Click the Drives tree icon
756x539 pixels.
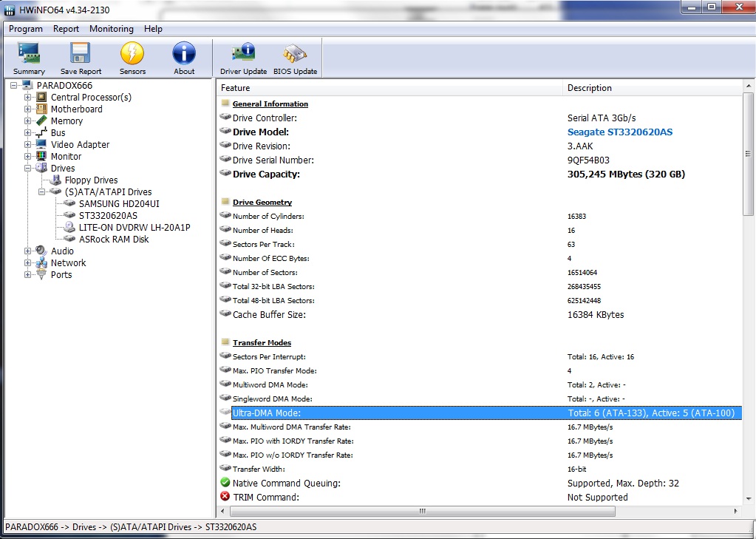(x=42, y=168)
